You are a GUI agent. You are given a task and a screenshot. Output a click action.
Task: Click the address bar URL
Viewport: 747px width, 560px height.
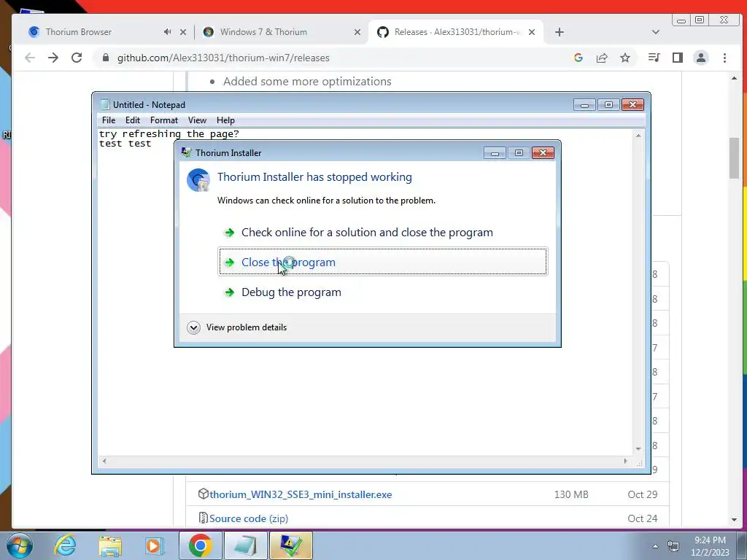coord(223,58)
